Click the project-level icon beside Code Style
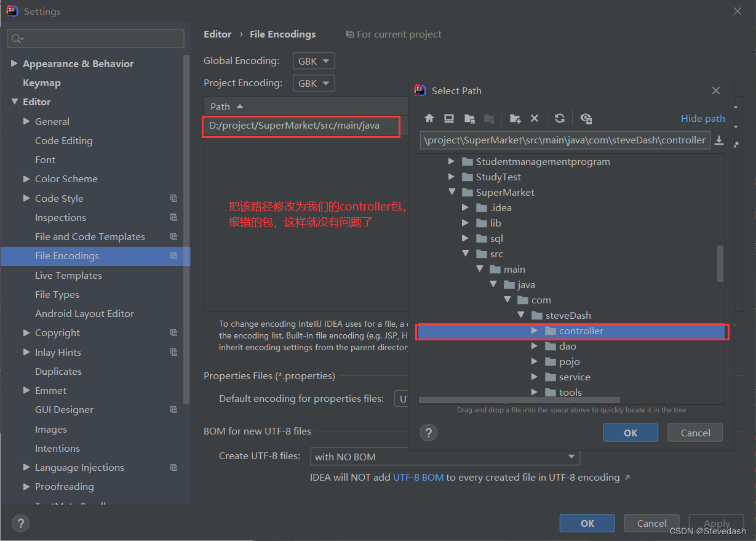The image size is (756, 541). (174, 198)
